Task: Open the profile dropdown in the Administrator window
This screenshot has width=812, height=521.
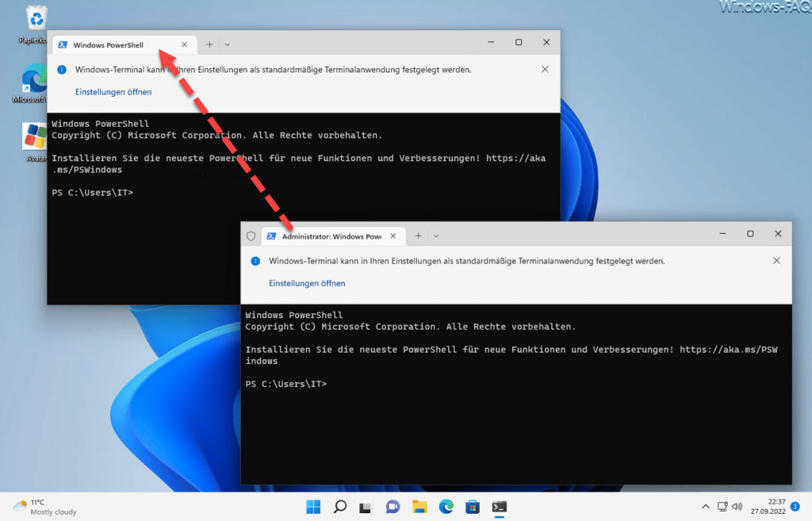Action: point(436,236)
